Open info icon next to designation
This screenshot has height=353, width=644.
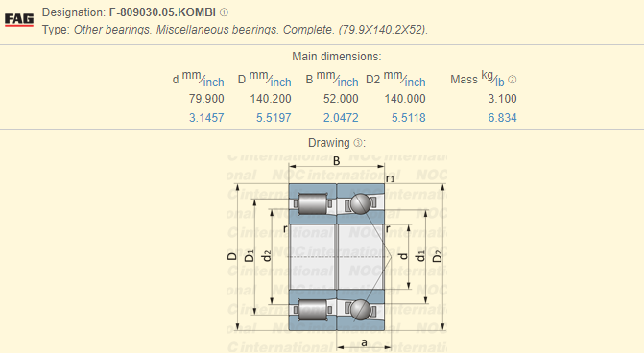click(224, 12)
